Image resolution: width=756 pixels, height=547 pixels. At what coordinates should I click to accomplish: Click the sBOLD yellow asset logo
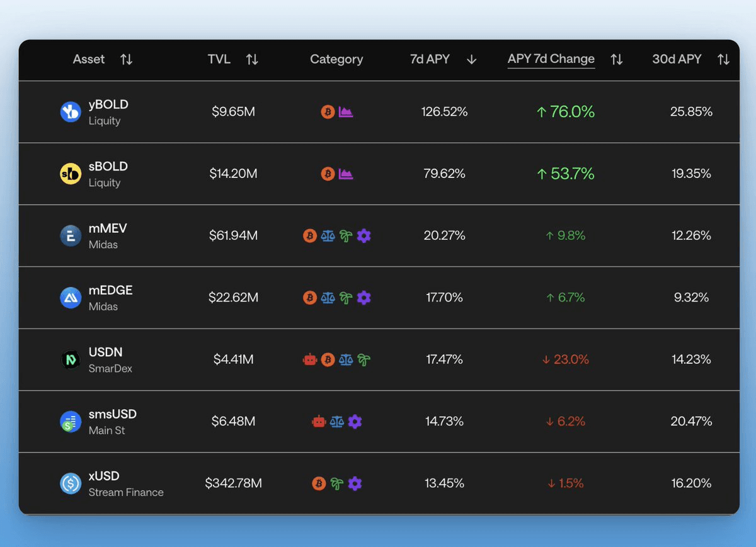click(71, 174)
